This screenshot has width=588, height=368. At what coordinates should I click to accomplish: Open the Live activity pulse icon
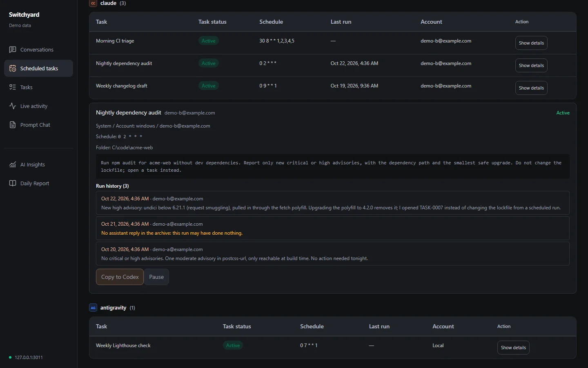coord(13,106)
